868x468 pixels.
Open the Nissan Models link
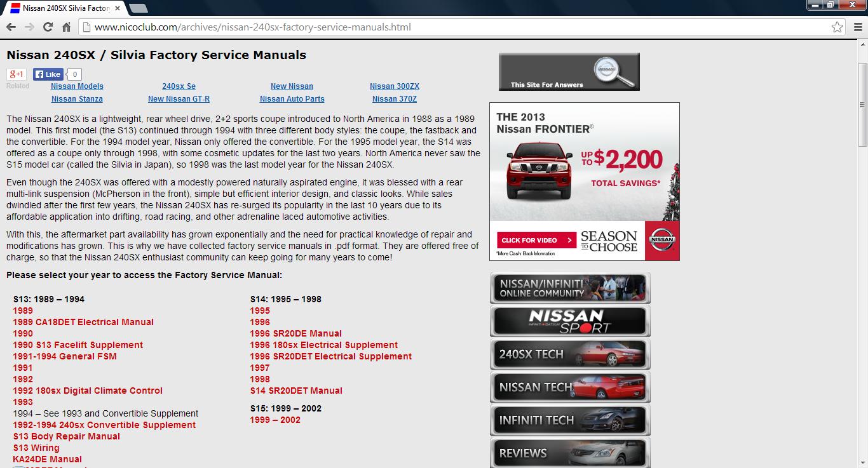click(77, 86)
